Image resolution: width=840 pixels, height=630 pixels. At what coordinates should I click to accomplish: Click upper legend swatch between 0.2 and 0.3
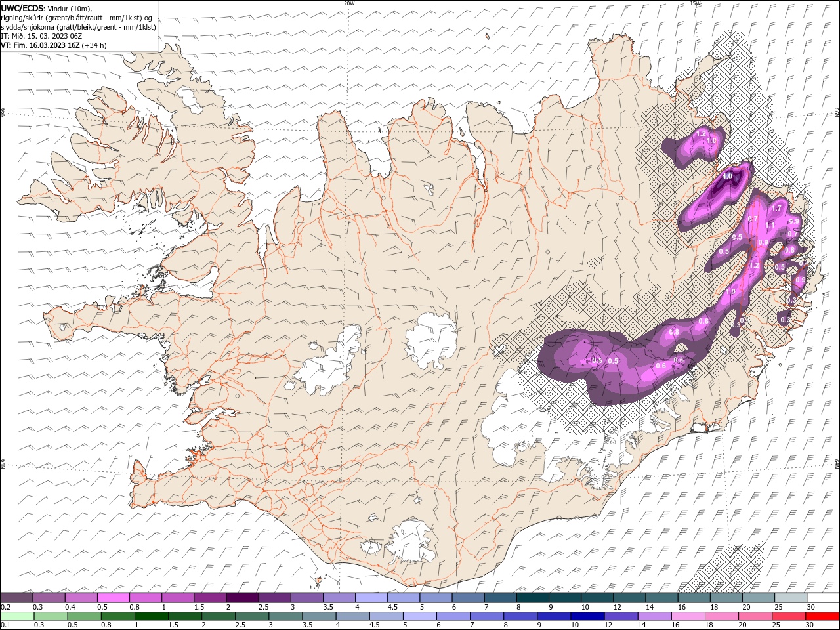16,598
